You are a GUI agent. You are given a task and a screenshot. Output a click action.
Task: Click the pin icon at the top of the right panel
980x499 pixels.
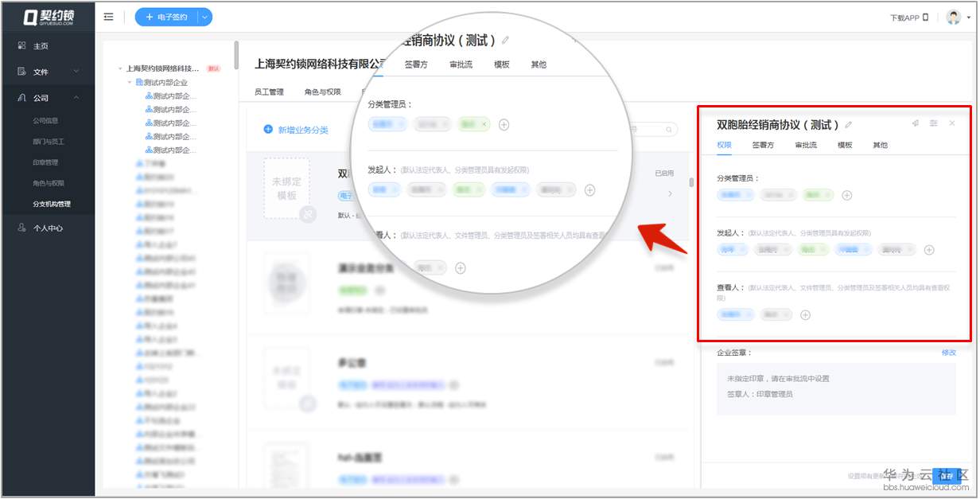coord(916,123)
